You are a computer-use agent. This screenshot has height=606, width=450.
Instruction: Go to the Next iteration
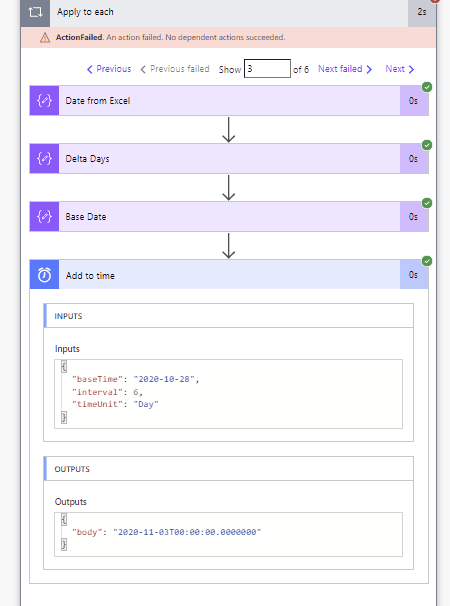[400, 69]
